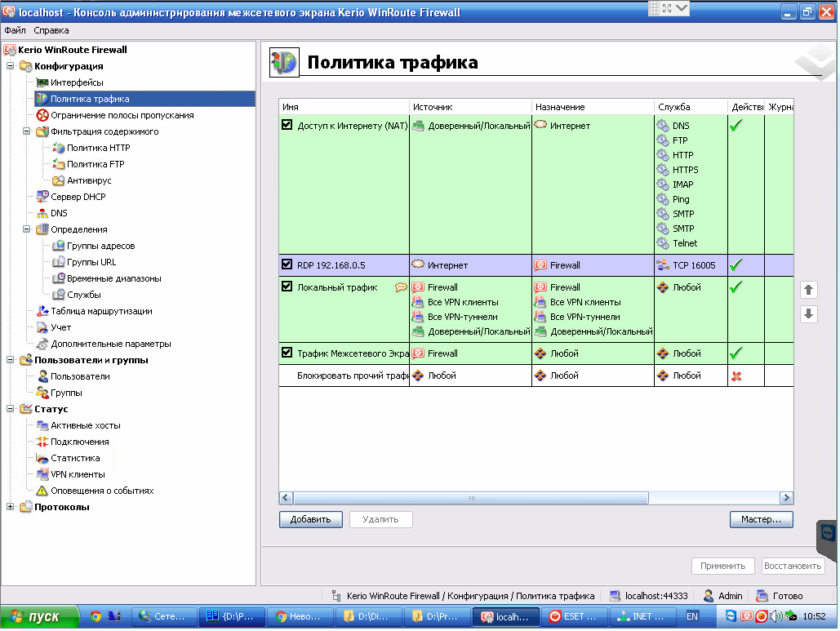Collapse the Статус tree node
Viewport: 840px width, 631px height.
click(10, 409)
